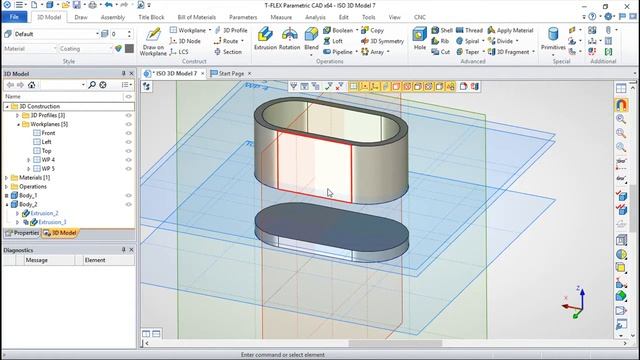
Task: Open Draw on Workplane tool
Action: [x=153, y=41]
